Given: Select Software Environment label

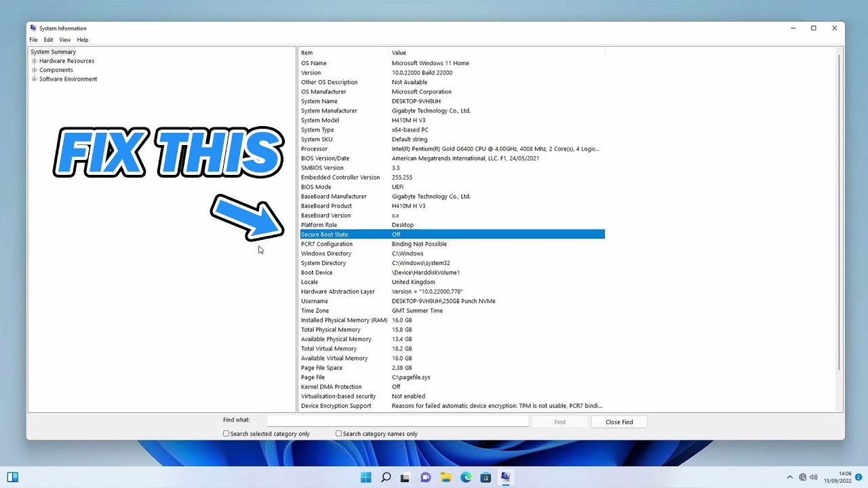Looking at the screenshot, I should click(x=68, y=79).
